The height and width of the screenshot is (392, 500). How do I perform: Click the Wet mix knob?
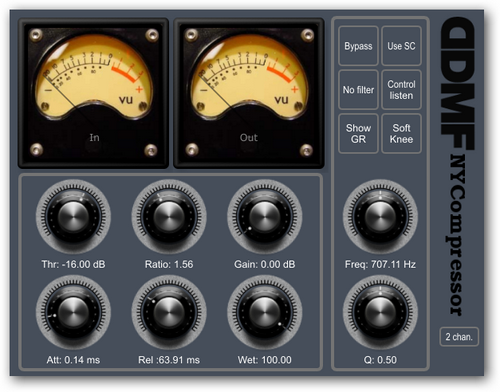coord(265,312)
